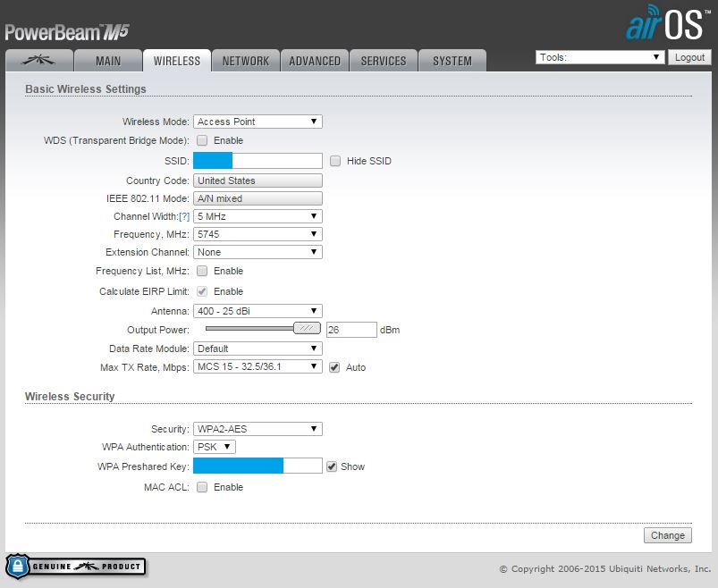Image resolution: width=718 pixels, height=588 pixels.
Task: Switch to the MAIN tab
Action: (108, 61)
